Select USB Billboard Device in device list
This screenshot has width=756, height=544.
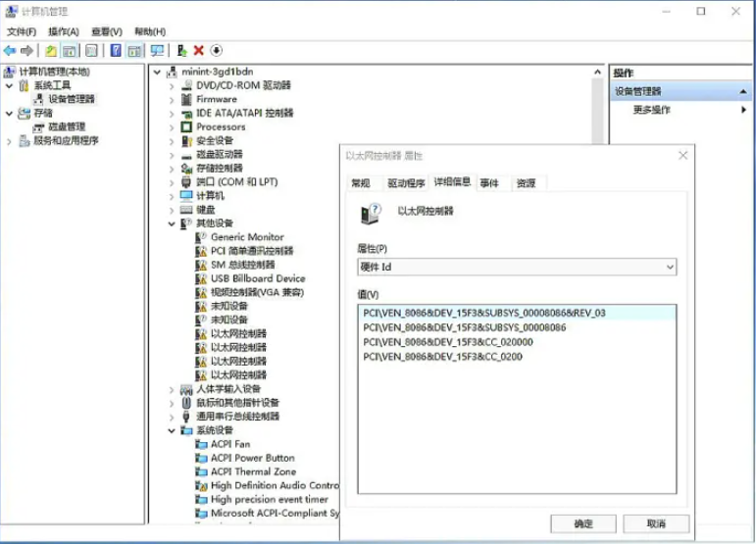tap(257, 278)
